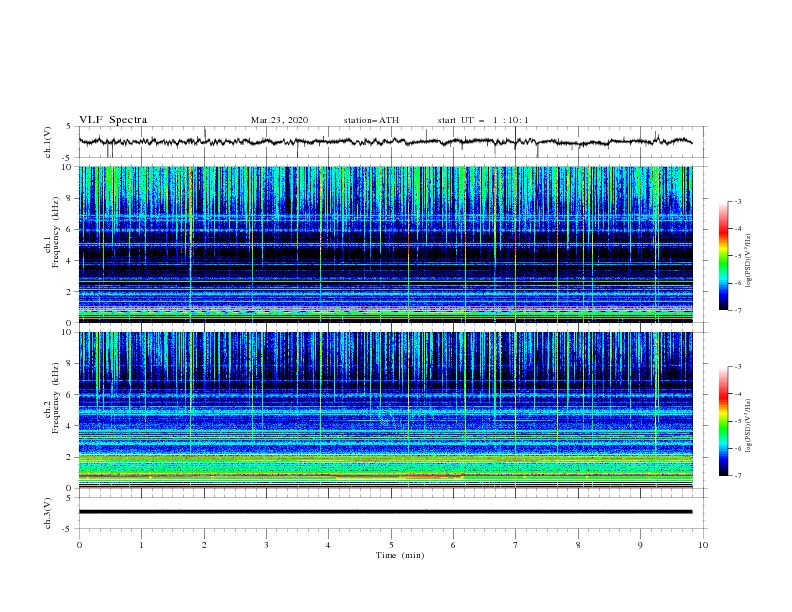Click the "6" tick on ch.2 frequency axis

(x=70, y=395)
